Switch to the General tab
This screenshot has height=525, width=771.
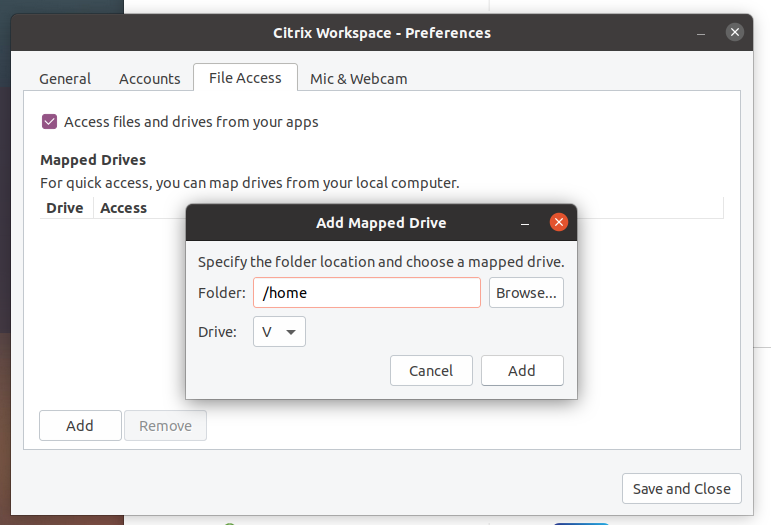65,79
